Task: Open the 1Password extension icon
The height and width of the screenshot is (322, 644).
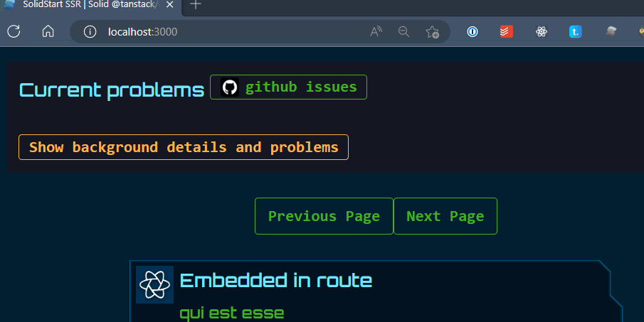Action: coord(473,31)
